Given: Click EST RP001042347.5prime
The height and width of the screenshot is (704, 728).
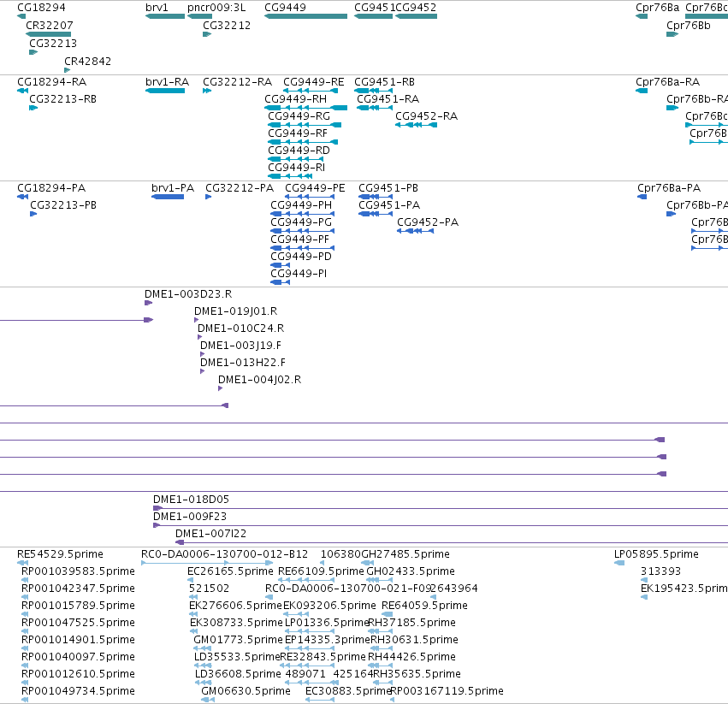Looking at the screenshot, I should 78,589.
